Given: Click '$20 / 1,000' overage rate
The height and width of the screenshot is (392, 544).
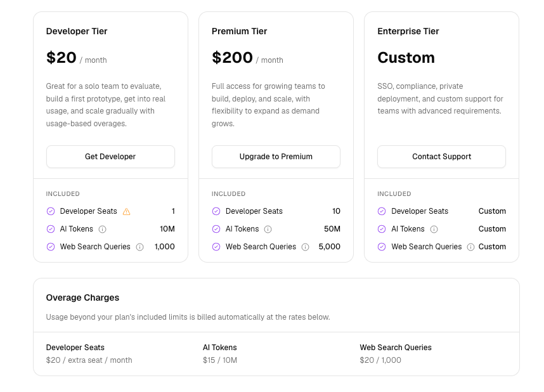Looking at the screenshot, I should 380,360.
